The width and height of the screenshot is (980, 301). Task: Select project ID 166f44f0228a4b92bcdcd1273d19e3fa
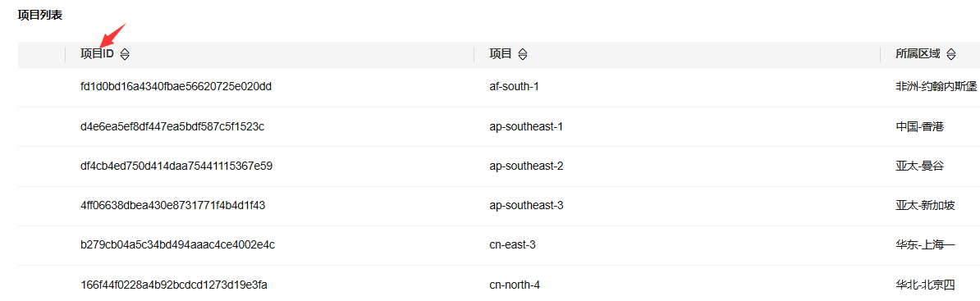click(174, 285)
